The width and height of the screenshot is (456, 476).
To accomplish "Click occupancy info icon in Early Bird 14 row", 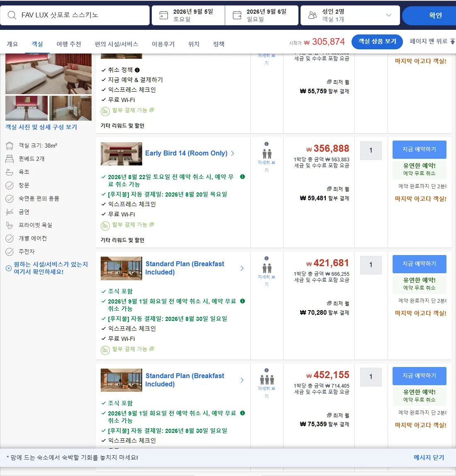I will tap(266, 144).
